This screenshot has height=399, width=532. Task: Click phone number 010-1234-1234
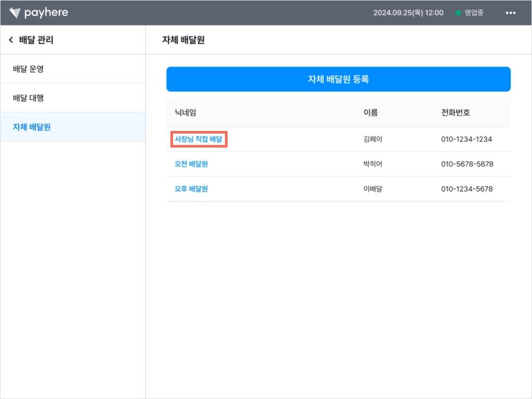point(467,139)
